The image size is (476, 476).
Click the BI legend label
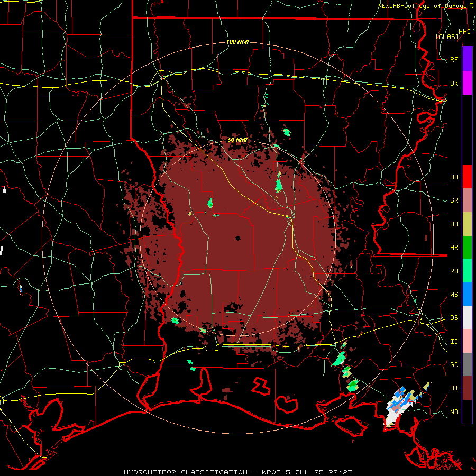pyautogui.click(x=454, y=388)
